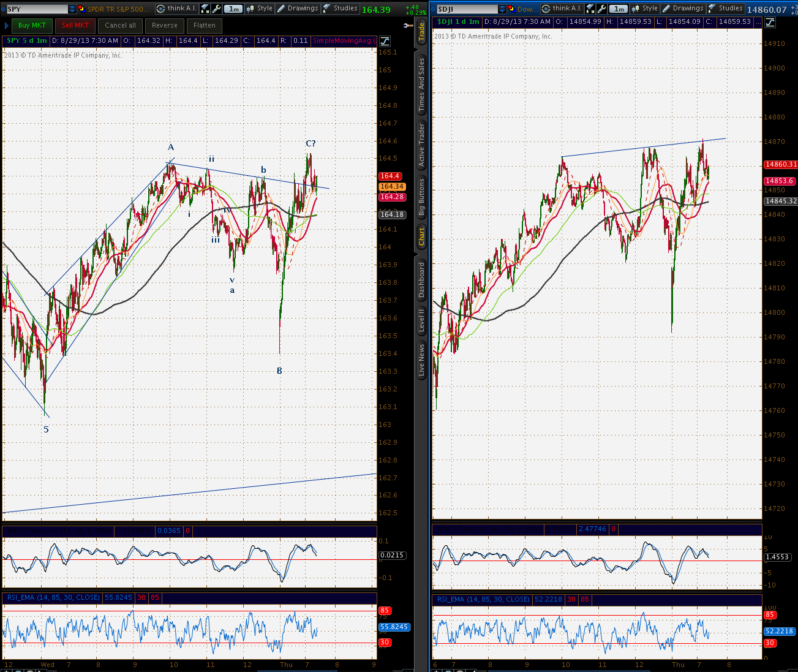
Task: Click the 164.34 orange price bubble on SPY axis
Action: coord(391,187)
